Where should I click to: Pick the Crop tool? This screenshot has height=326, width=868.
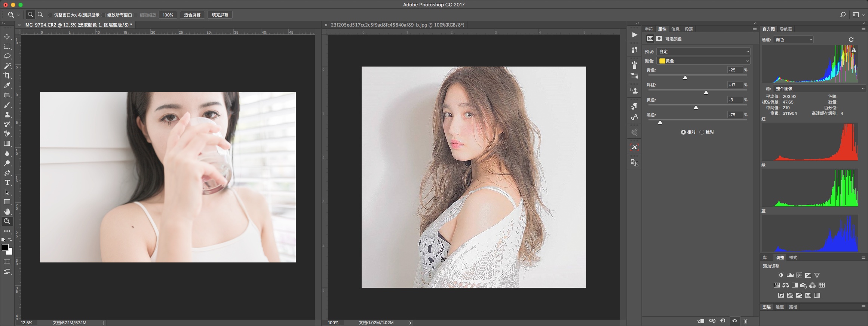click(x=7, y=76)
